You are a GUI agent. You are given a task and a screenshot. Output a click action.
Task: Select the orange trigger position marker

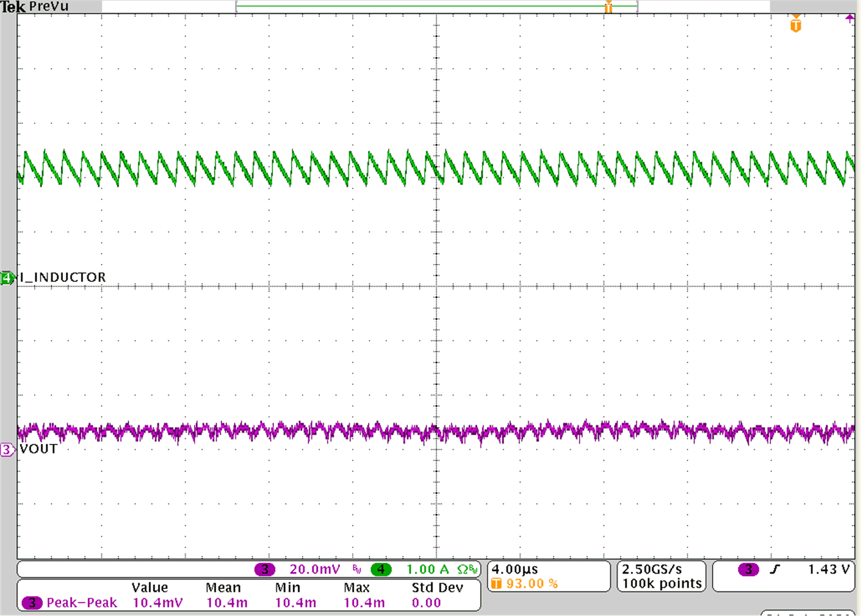[608, 7]
